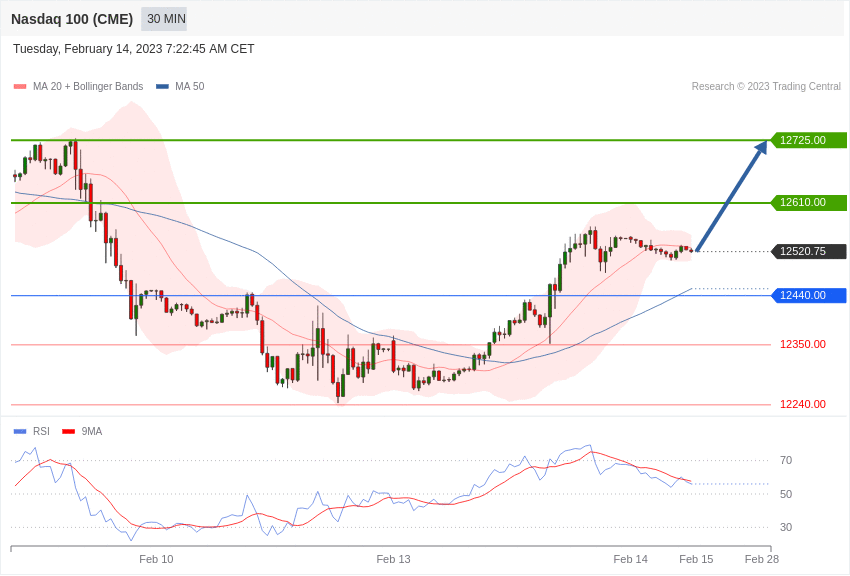The image size is (850, 576).
Task: Click the Feb 13 date axis label
Action: click(394, 559)
